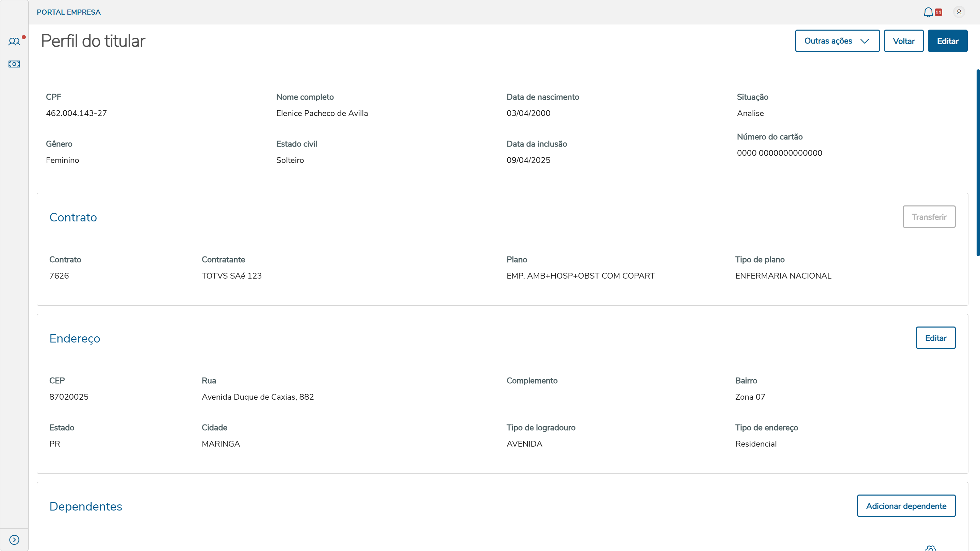The image size is (980, 551).
Task: Click the chevron in Outras ações button
Action: tap(864, 41)
